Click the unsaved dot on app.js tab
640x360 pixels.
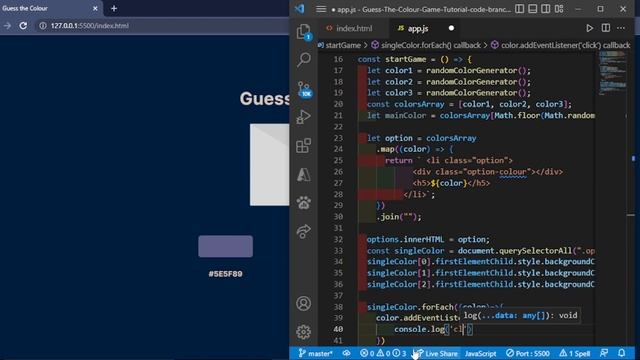click(x=451, y=28)
